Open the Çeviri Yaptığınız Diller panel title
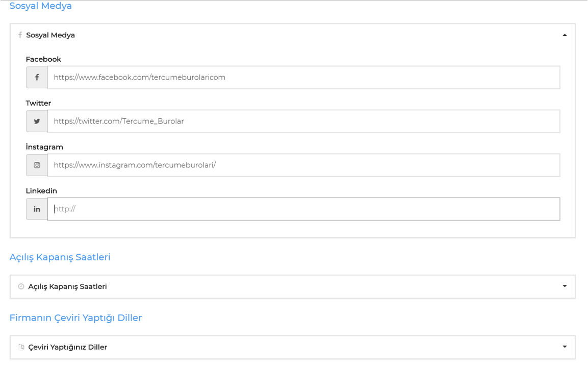This screenshot has height=365, width=588. click(x=67, y=347)
